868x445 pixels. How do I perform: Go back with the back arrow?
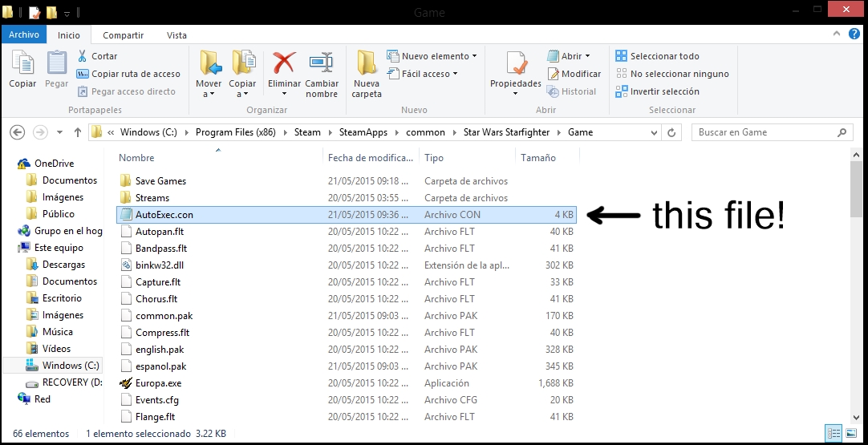click(18, 132)
